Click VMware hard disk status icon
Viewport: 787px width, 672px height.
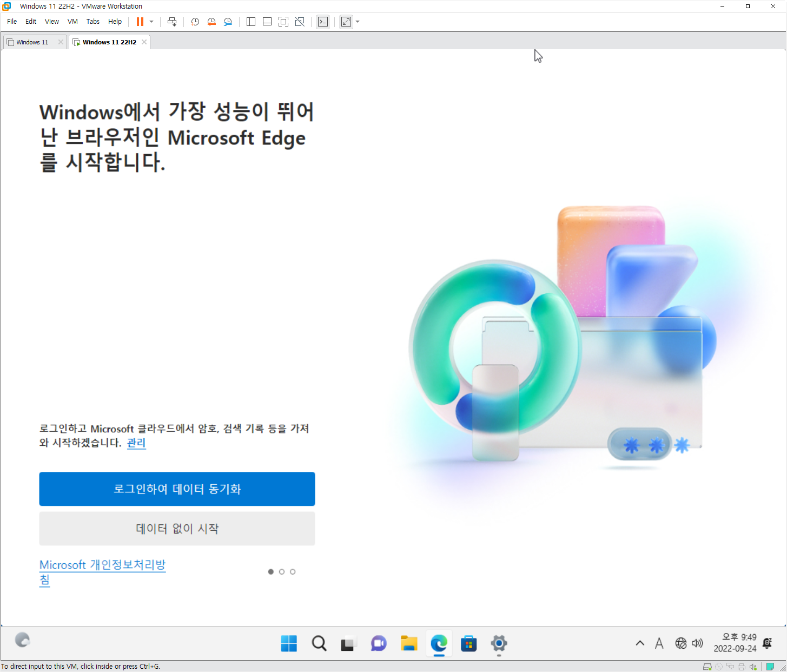[x=707, y=667]
